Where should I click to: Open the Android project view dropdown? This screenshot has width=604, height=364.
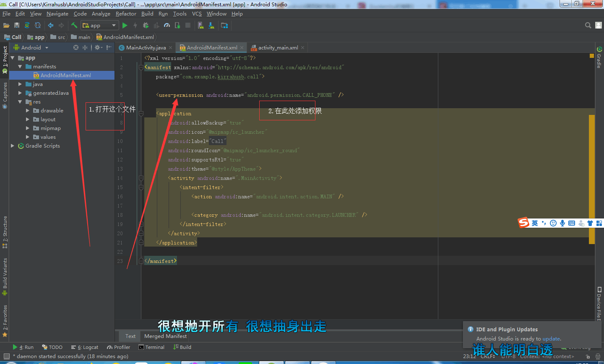pos(31,47)
